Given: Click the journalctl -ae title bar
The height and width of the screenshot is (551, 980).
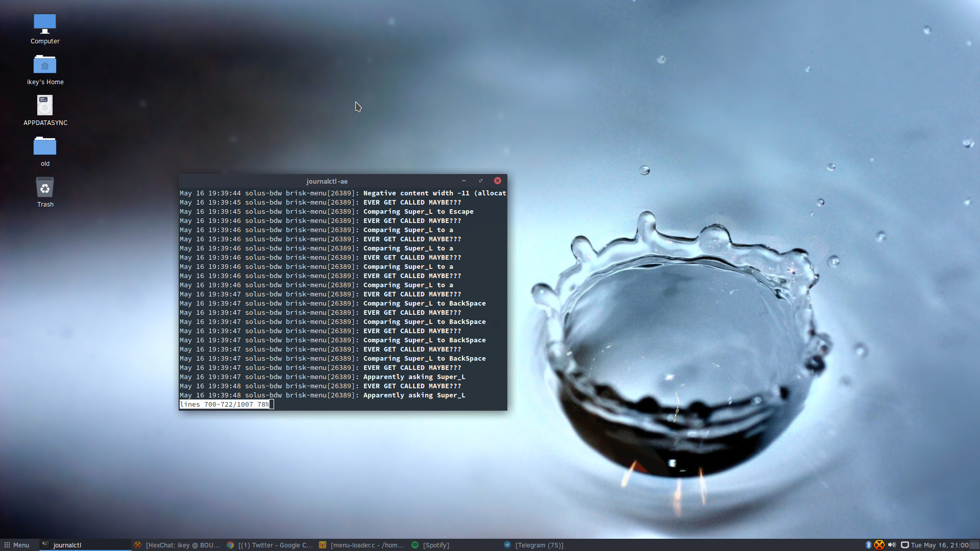Looking at the screenshot, I should coord(327,181).
